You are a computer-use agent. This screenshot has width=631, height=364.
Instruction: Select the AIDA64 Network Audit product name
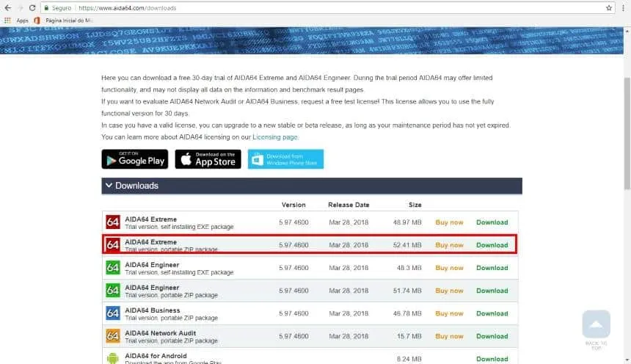click(x=160, y=333)
